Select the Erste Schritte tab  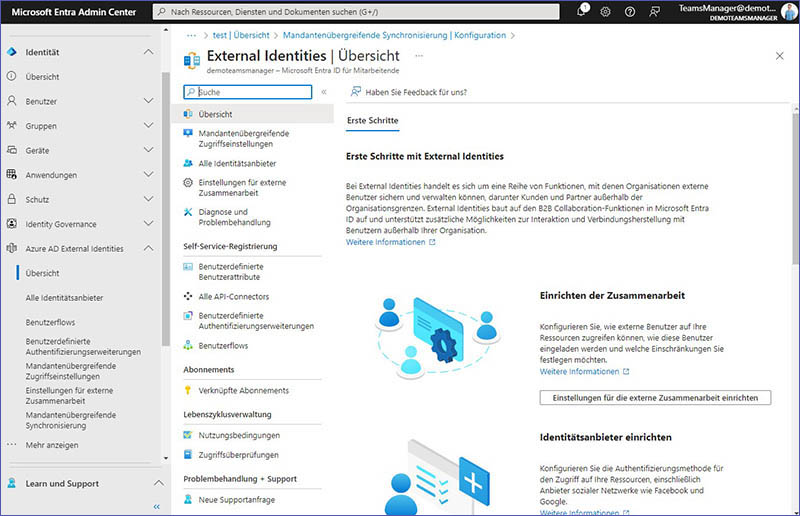point(372,120)
